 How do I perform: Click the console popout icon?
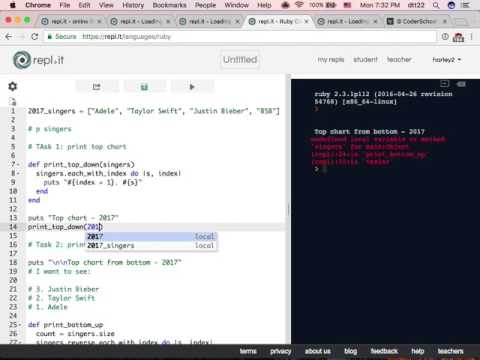(445, 84)
